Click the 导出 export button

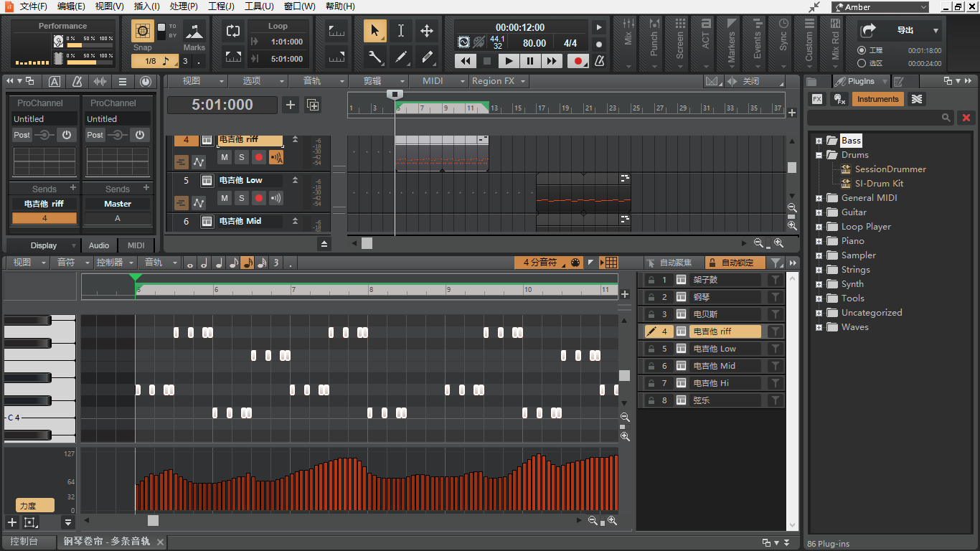(x=905, y=31)
